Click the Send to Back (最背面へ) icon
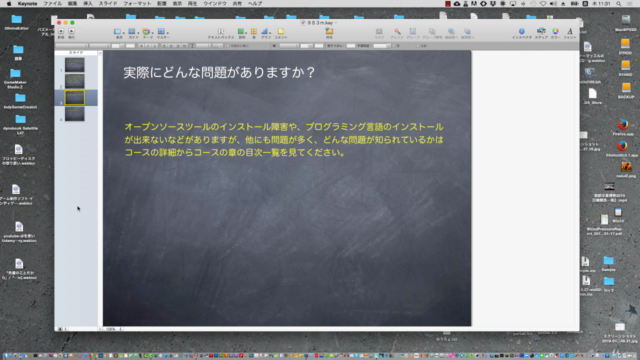The height and width of the screenshot is (360, 640). (x=467, y=31)
